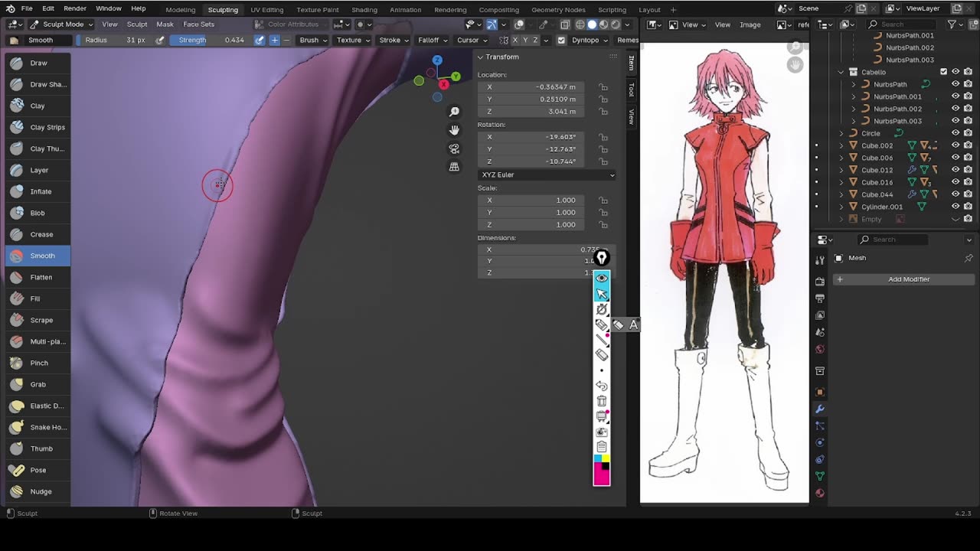Toggle lock on Rotation Z
This screenshot has height=551, width=980.
coord(603,161)
